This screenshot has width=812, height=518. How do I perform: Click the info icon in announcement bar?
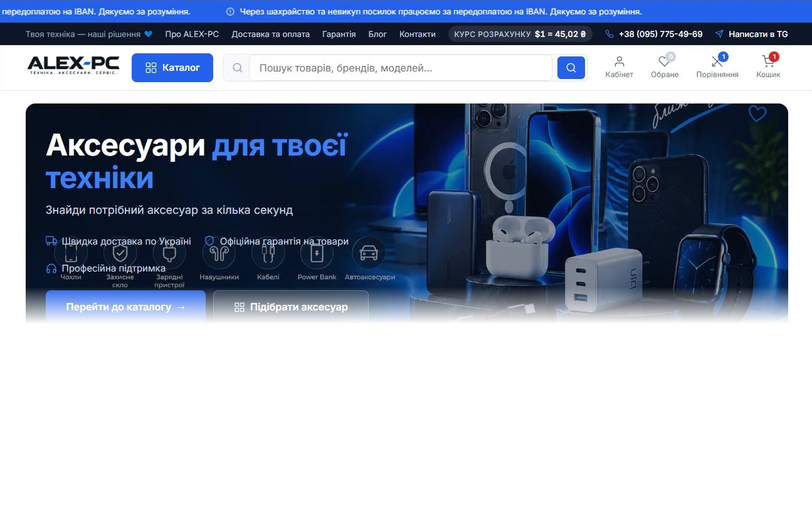coord(230,11)
